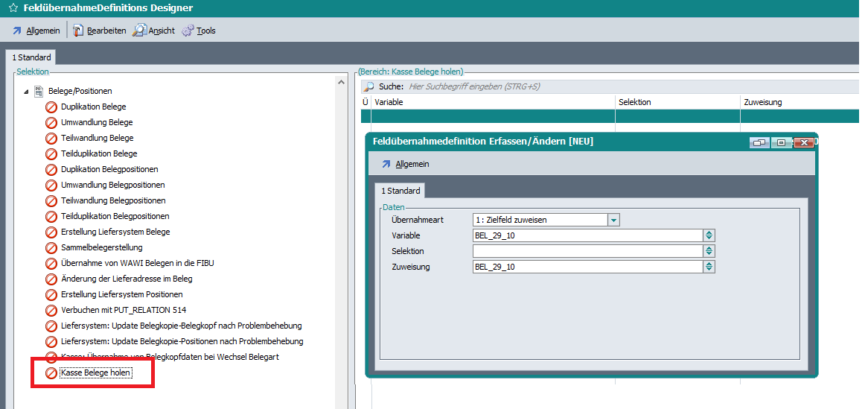The image size is (868, 409).
Task: Collapse the Belege/Positionen tree node
Action: pyautogui.click(x=27, y=92)
